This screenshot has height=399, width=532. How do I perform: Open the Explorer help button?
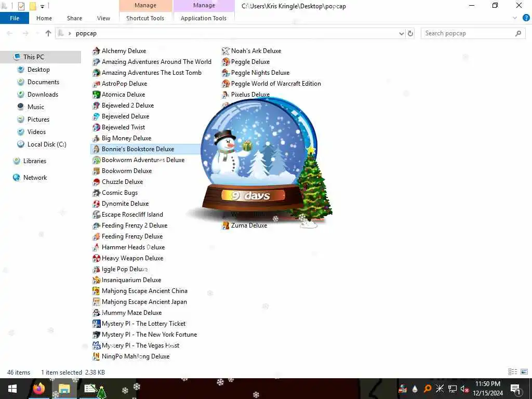pyautogui.click(x=526, y=18)
